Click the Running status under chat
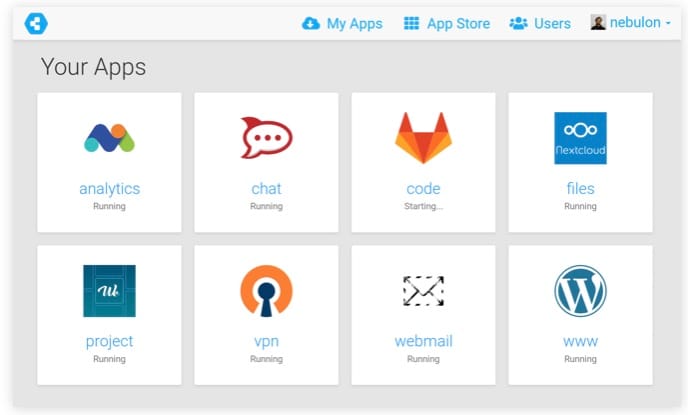The image size is (688, 415). point(266,206)
